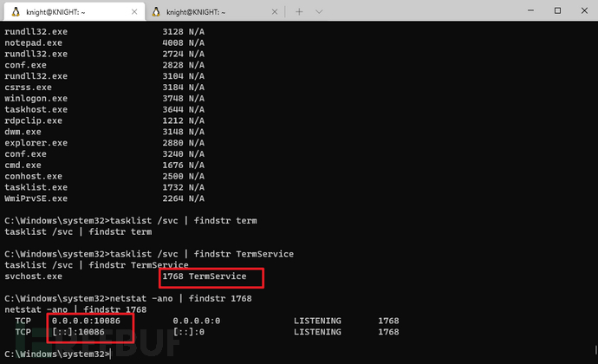
Task: Click the conf.exe 2828 line
Action: (105, 65)
